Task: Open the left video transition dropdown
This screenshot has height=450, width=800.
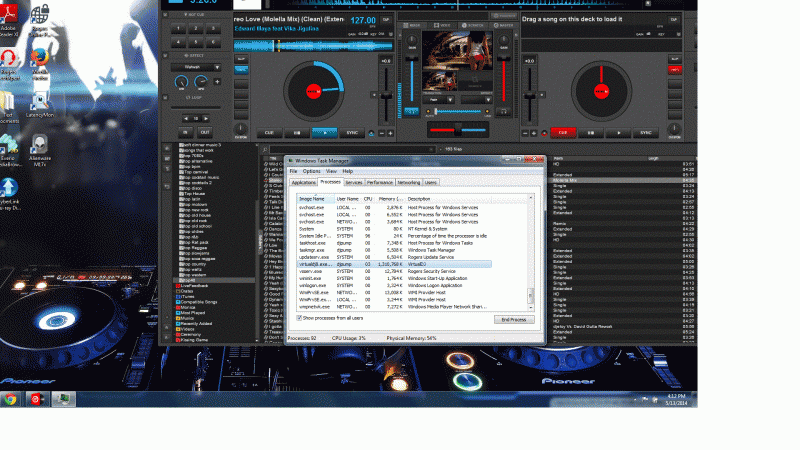Action: (x=438, y=100)
